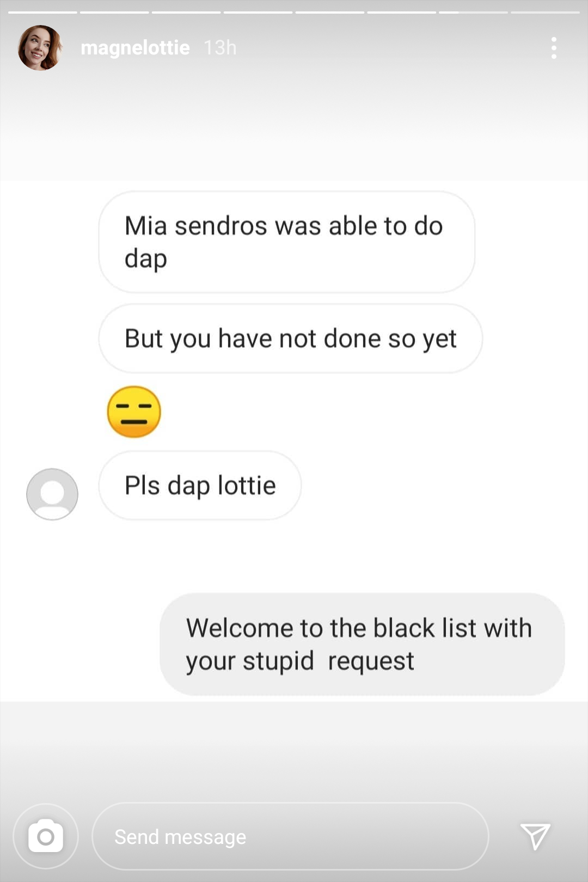Jump to the first story progress segment
The image size is (588, 882).
click(42, 12)
